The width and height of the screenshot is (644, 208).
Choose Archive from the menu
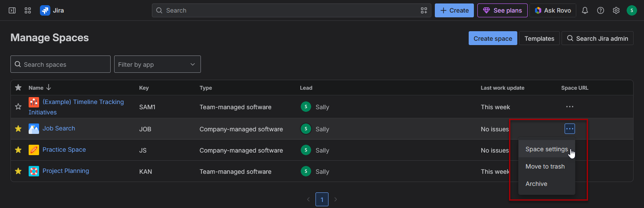pos(547,184)
